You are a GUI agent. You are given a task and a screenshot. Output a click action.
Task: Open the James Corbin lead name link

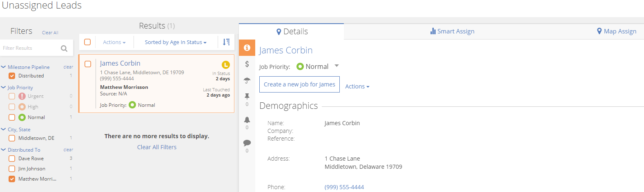pos(120,63)
